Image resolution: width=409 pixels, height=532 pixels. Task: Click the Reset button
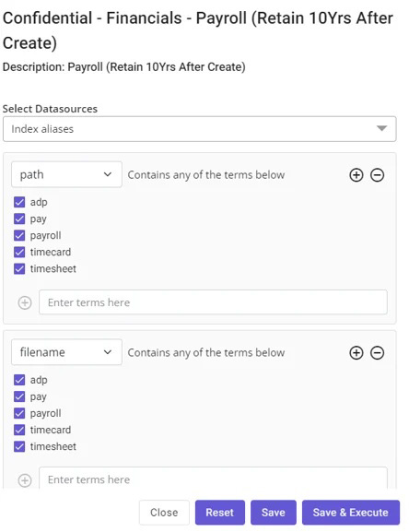[x=220, y=513]
